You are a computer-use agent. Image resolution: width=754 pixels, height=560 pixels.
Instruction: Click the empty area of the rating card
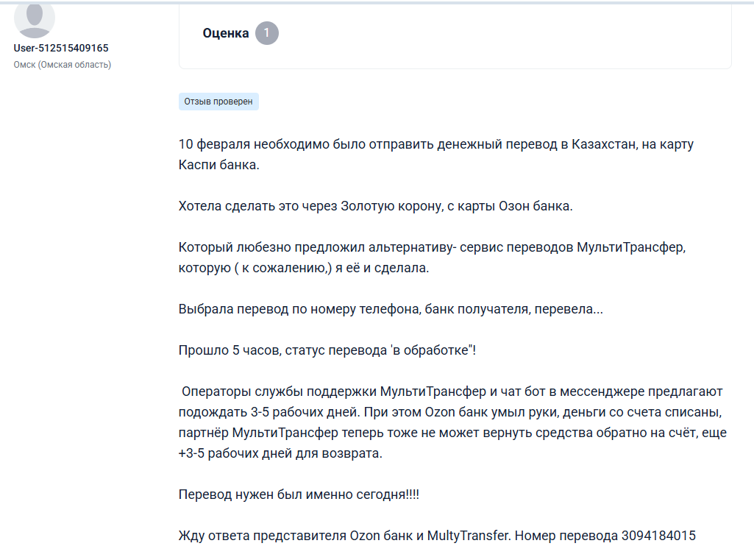[x=500, y=37]
